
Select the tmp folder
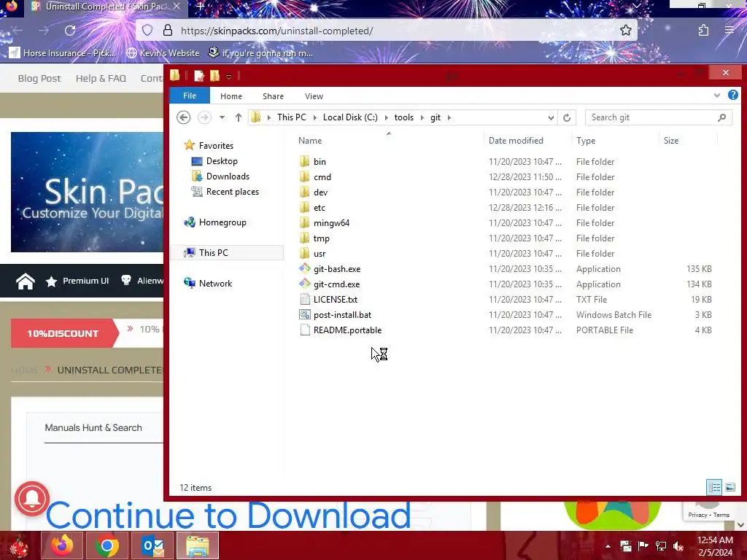coord(321,238)
